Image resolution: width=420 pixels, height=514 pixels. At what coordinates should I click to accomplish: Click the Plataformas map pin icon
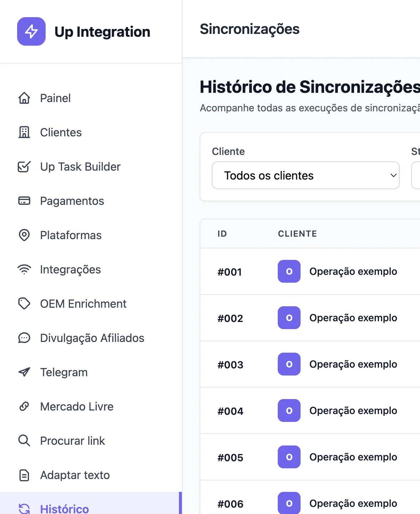click(x=24, y=235)
